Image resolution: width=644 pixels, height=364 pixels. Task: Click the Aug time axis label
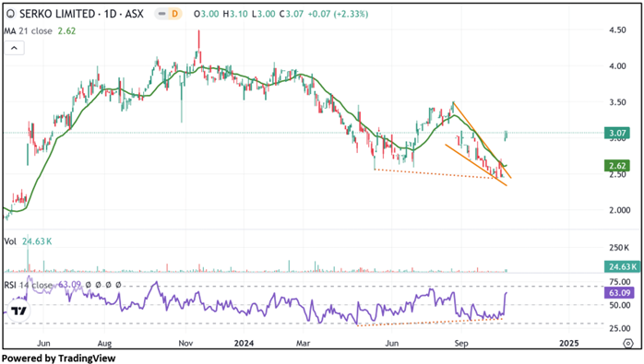[x=105, y=343]
